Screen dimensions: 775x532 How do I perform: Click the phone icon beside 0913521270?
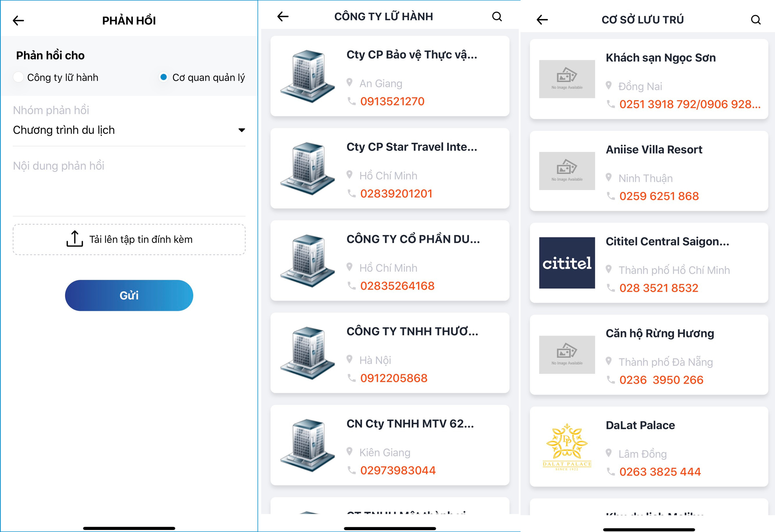(x=351, y=101)
